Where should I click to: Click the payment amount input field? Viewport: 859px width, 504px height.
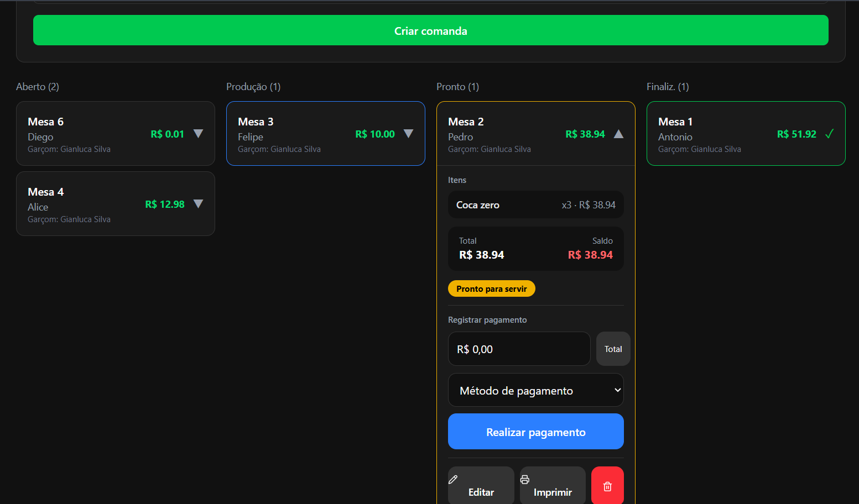519,349
